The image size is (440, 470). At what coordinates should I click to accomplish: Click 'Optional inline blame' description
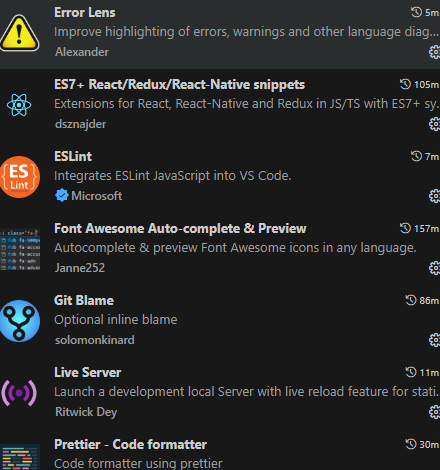(x=116, y=320)
